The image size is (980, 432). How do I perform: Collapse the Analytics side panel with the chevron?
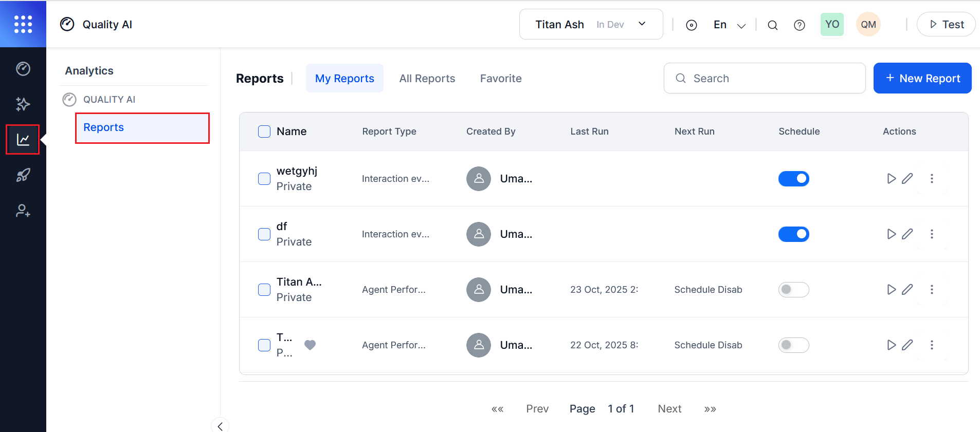[220, 426]
